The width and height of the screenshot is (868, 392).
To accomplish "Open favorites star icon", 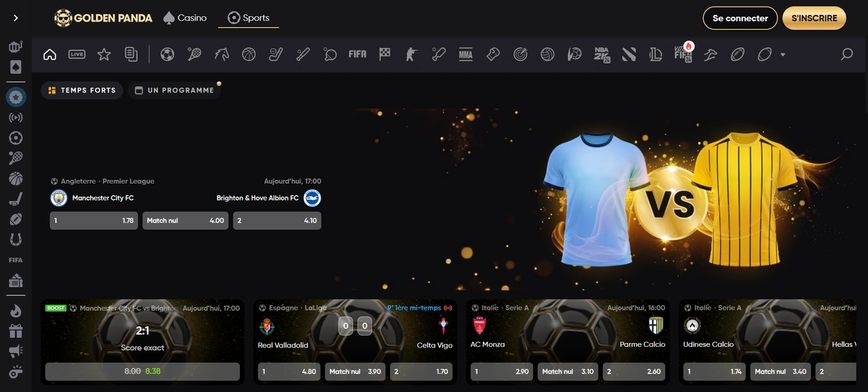I will [104, 54].
